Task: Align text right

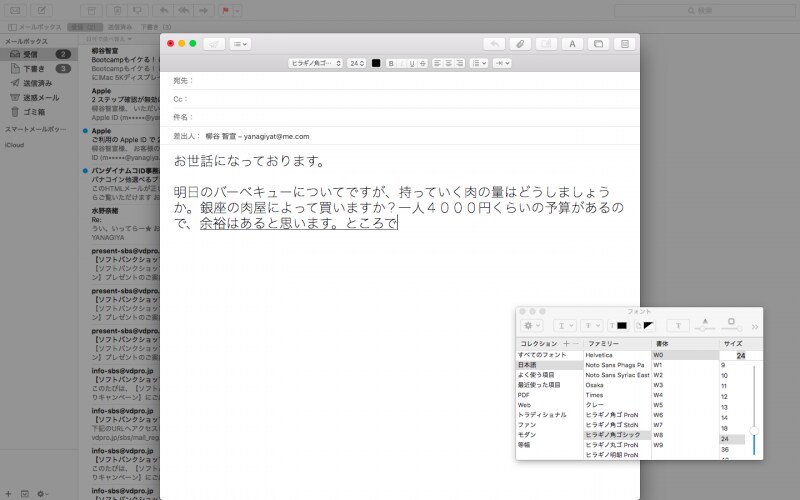Action: click(x=460, y=63)
